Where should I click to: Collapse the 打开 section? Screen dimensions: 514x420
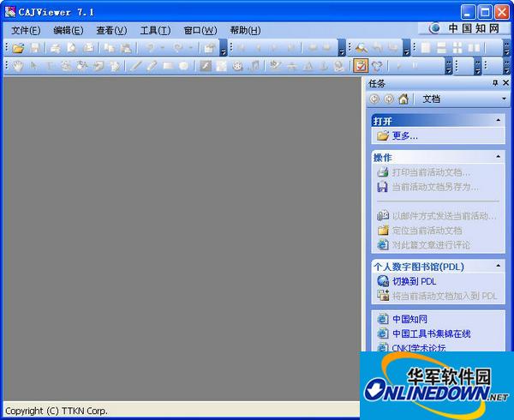(x=499, y=120)
